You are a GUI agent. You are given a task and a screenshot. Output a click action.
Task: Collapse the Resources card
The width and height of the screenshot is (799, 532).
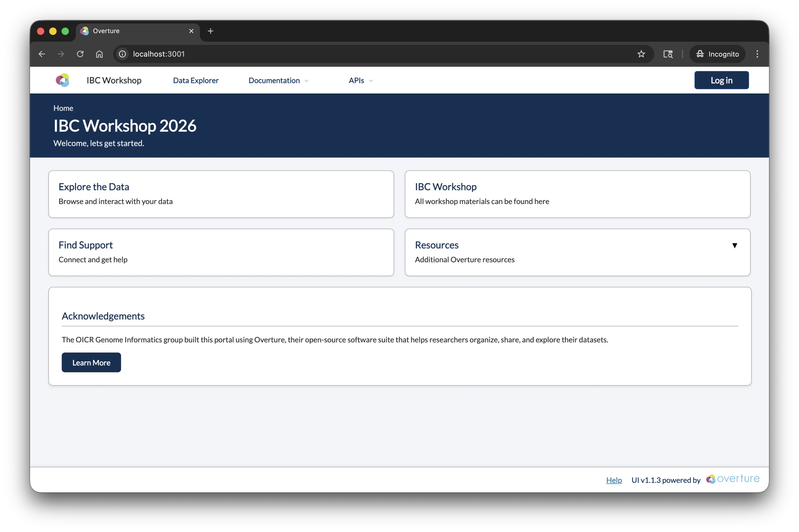click(735, 245)
